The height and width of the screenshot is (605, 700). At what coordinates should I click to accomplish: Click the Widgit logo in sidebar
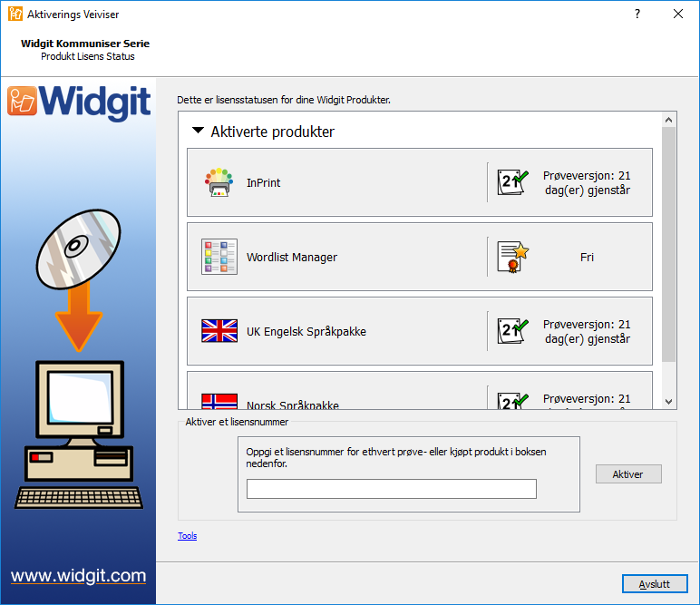pos(79,102)
